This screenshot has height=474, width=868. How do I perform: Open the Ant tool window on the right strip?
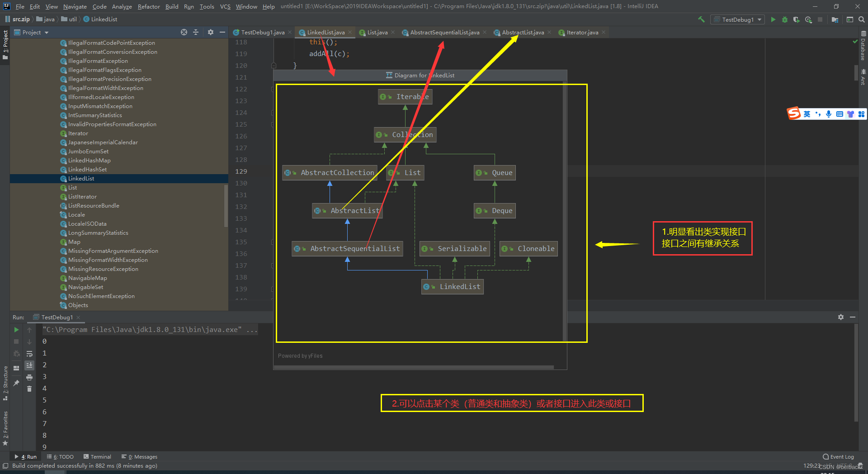pos(863,77)
